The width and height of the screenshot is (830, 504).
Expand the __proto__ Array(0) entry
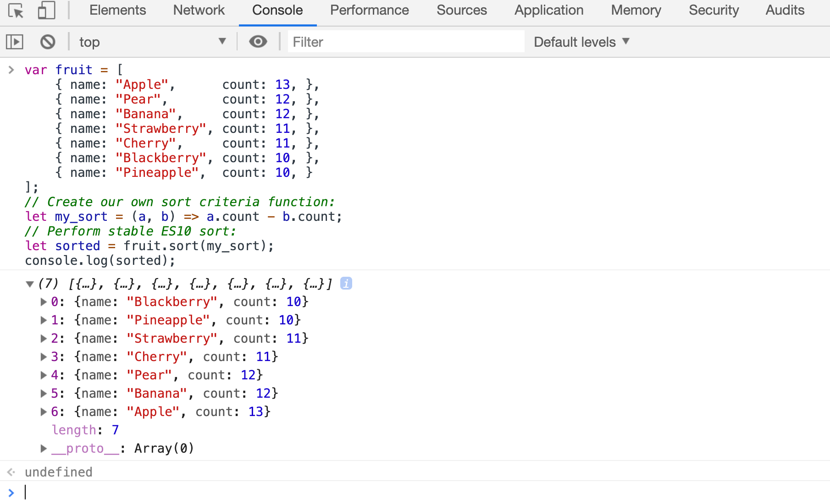point(44,449)
